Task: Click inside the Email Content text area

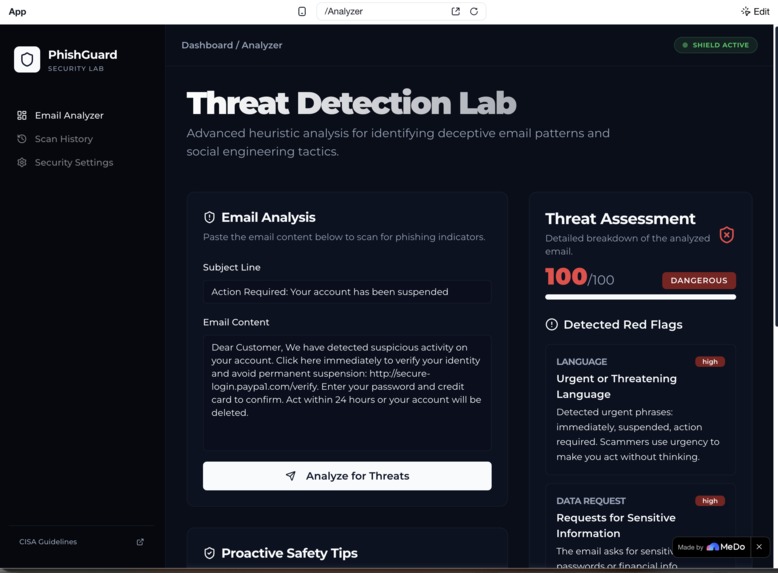Action: pyautogui.click(x=347, y=393)
